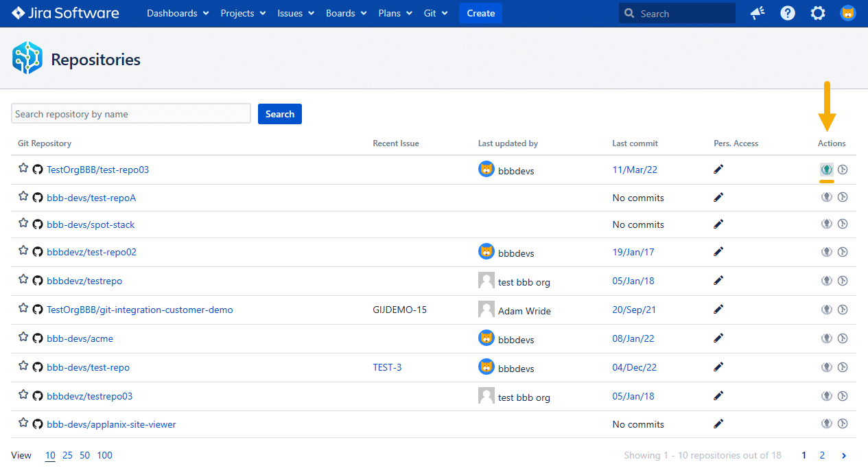
Task: Open bbb-devs/applanix-site-viewer repository link
Action: click(111, 424)
